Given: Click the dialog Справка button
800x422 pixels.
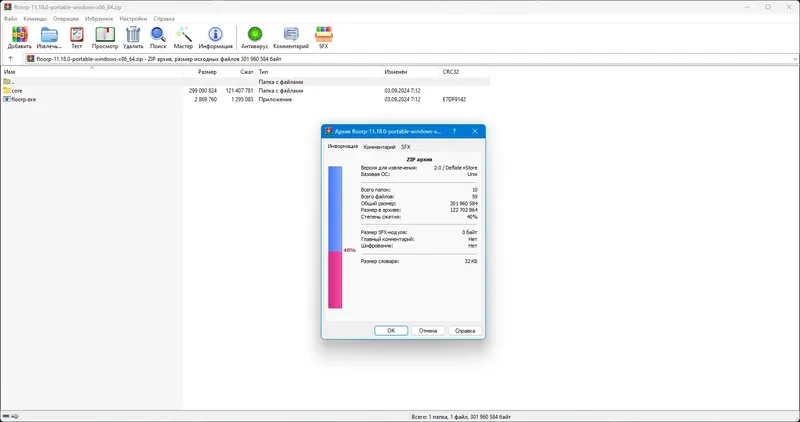Looking at the screenshot, I should tap(465, 331).
